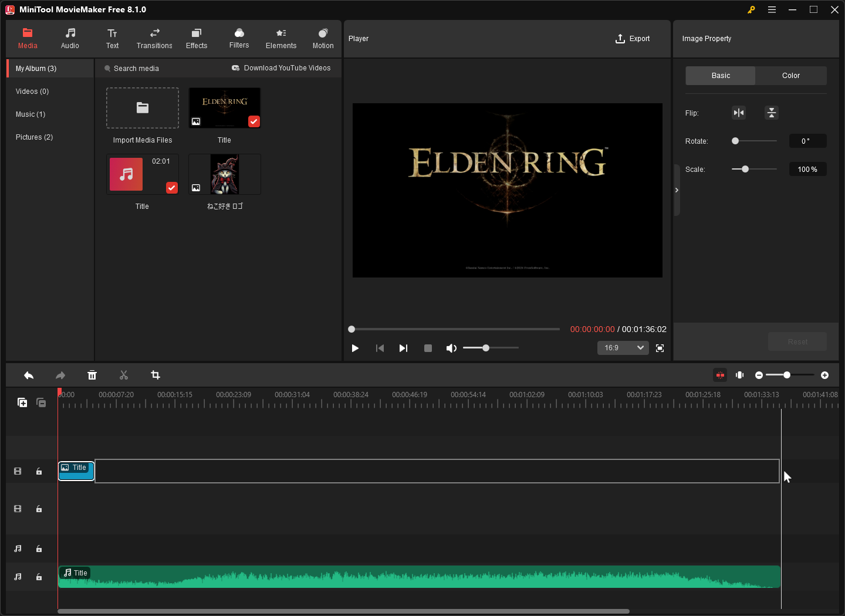
Task: Toggle lock on first video track
Action: point(39,472)
